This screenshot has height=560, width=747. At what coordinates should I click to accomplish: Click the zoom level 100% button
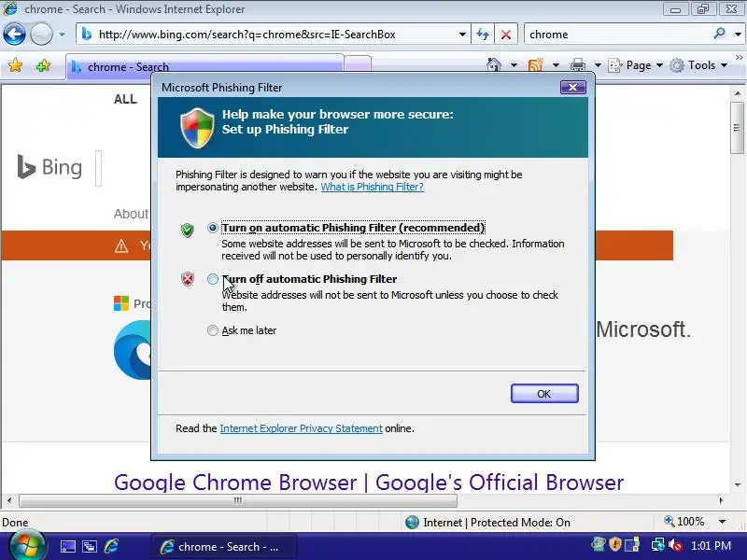pos(684,522)
